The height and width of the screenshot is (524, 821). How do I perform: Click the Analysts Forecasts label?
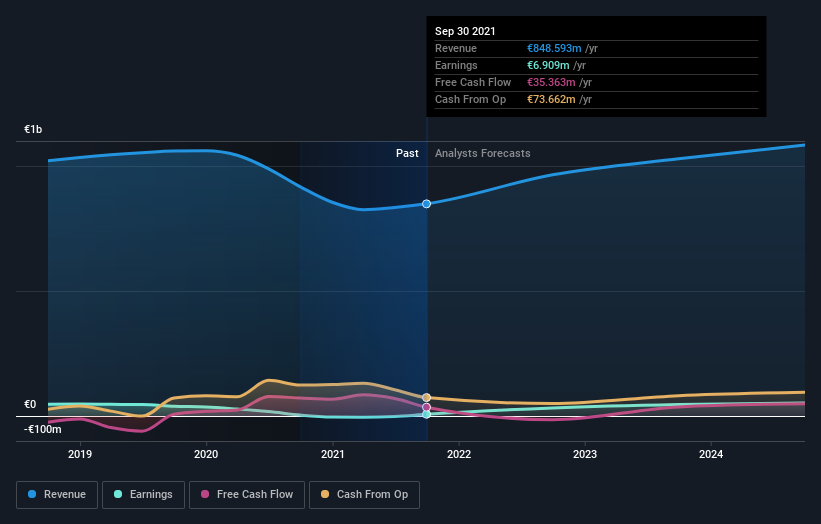pyautogui.click(x=482, y=153)
